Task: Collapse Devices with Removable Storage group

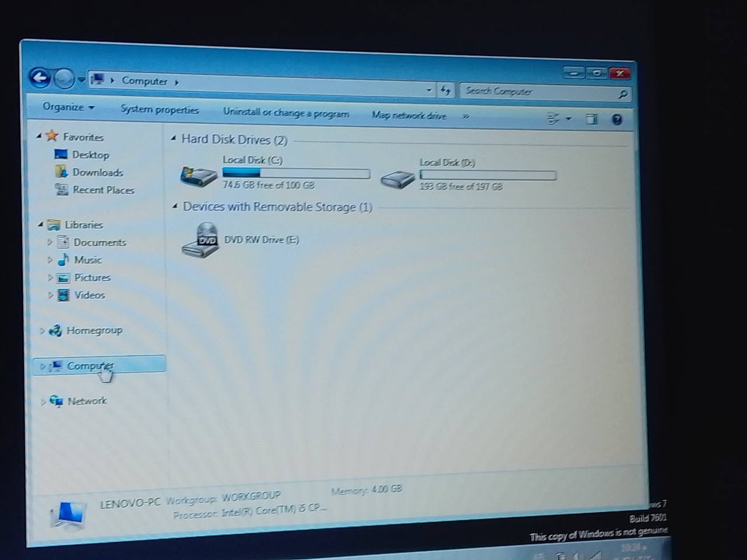Action: pyautogui.click(x=174, y=206)
